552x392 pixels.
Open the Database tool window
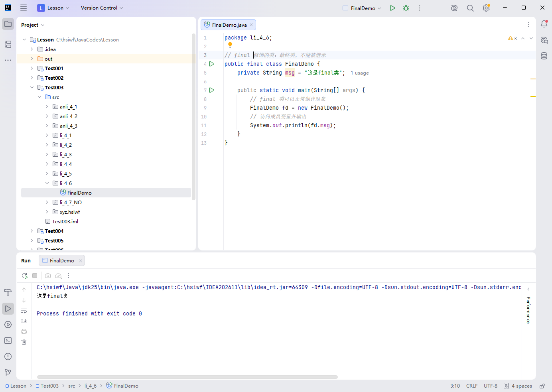544,56
